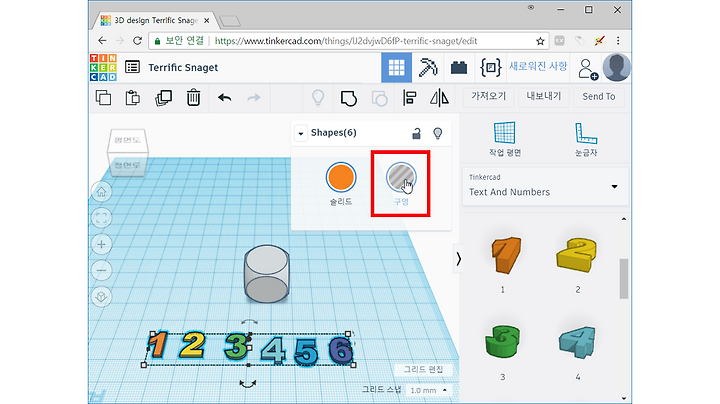This screenshot has width=720, height=404.
Task: Select the 3D design Terrific Snaget tab
Action: [x=154, y=21]
